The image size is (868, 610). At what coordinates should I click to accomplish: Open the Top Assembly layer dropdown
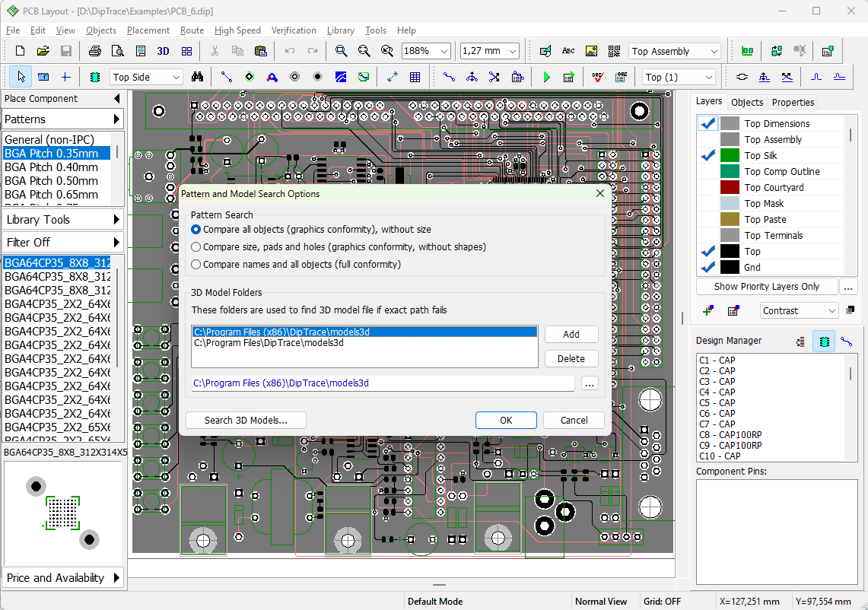[714, 52]
